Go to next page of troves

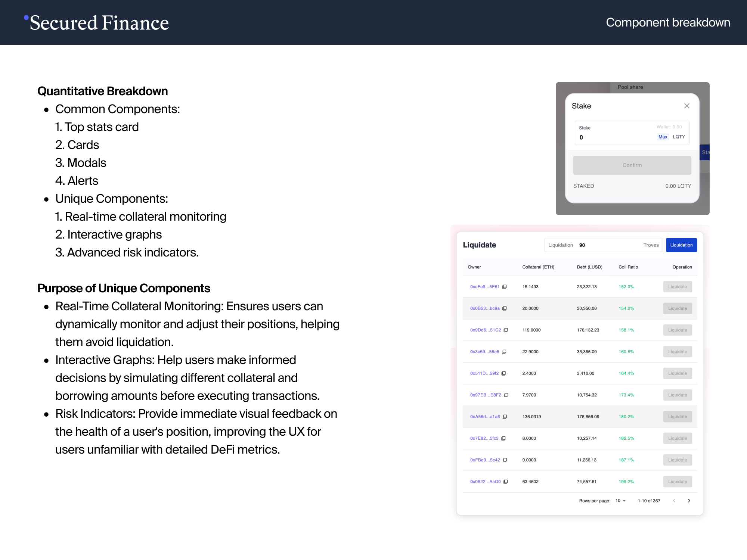tap(689, 501)
